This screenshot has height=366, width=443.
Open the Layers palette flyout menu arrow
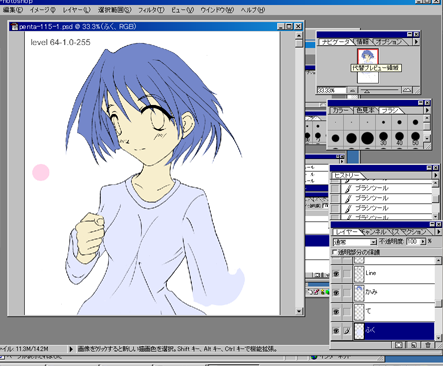coord(438,232)
